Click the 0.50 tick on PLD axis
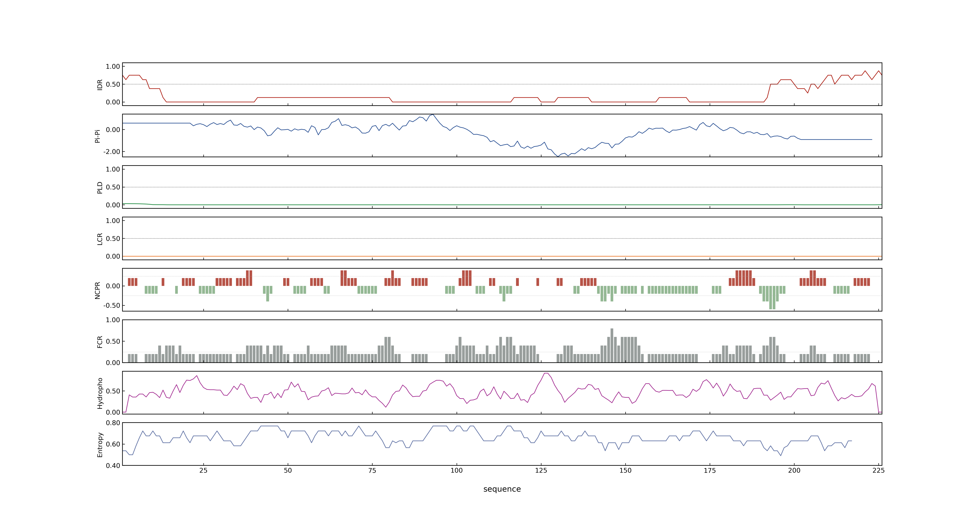980x523 pixels. pyautogui.click(x=113, y=187)
